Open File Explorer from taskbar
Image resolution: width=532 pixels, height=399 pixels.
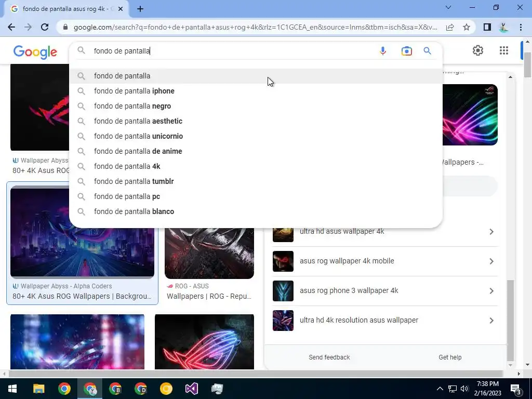tap(38, 389)
